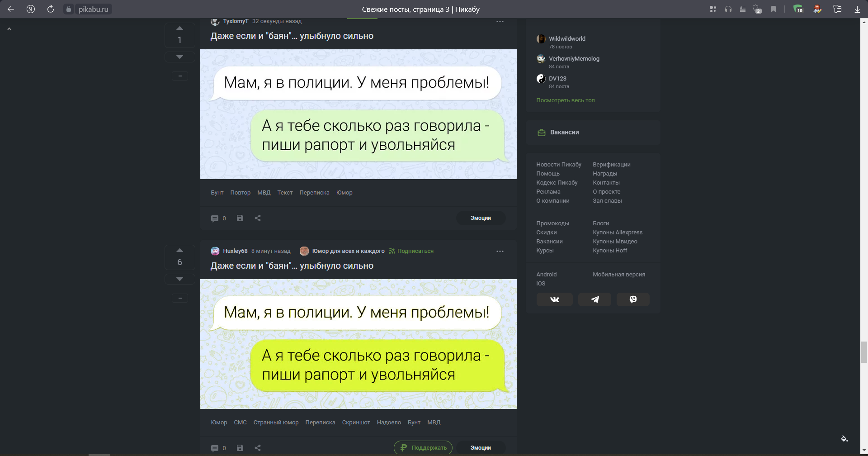This screenshot has width=868, height=456.
Task: Open Купоны Мвидео link
Action: pyautogui.click(x=615, y=242)
